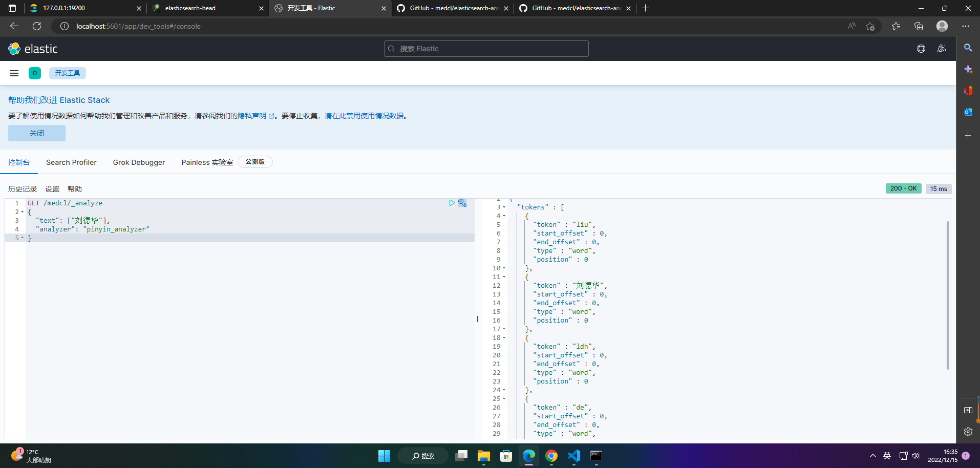Open the Office icon in Edge sidebar
The width and height of the screenshot is (980, 468).
pyautogui.click(x=968, y=91)
